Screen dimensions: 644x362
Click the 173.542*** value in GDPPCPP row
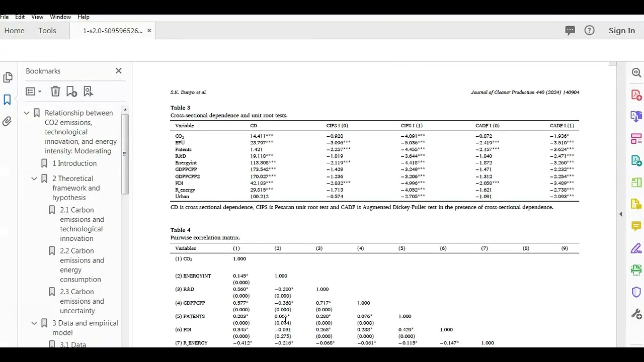click(x=263, y=169)
